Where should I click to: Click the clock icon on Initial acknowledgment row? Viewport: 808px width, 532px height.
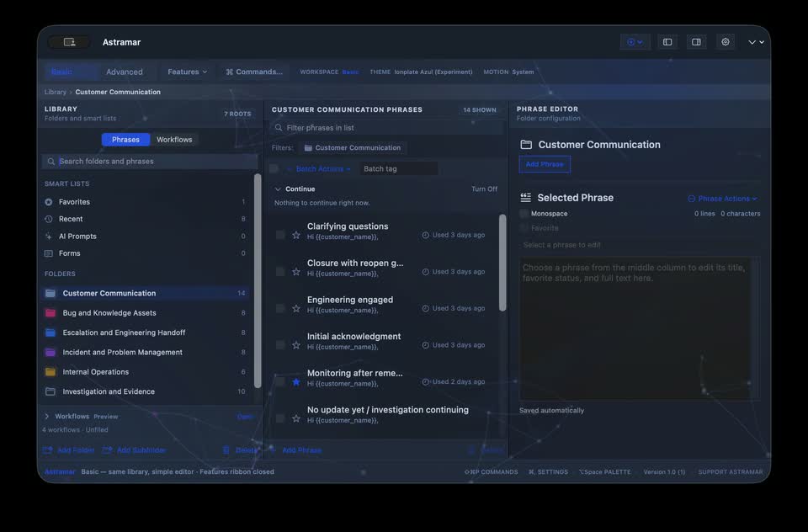click(426, 345)
